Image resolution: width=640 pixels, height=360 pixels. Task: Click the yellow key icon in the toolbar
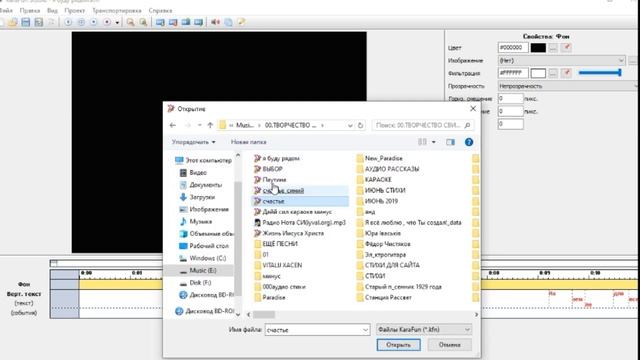point(241,22)
